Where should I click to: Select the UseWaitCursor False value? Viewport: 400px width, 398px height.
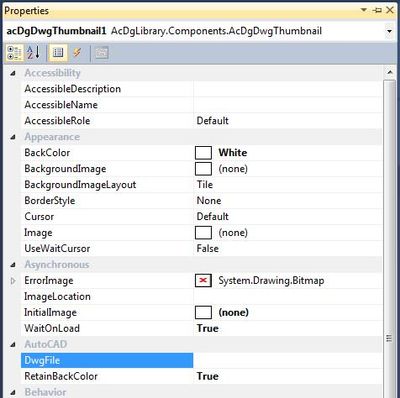tap(208, 249)
